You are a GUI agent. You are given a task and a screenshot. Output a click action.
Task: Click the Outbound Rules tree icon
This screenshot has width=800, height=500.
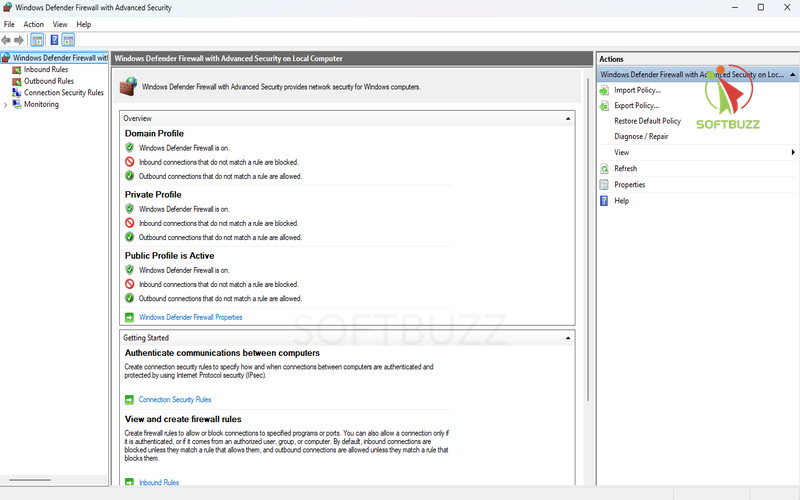pyautogui.click(x=17, y=81)
